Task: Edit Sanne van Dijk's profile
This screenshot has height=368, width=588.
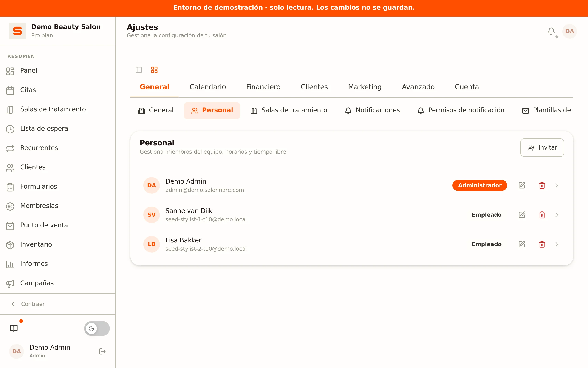Action: [522, 215]
